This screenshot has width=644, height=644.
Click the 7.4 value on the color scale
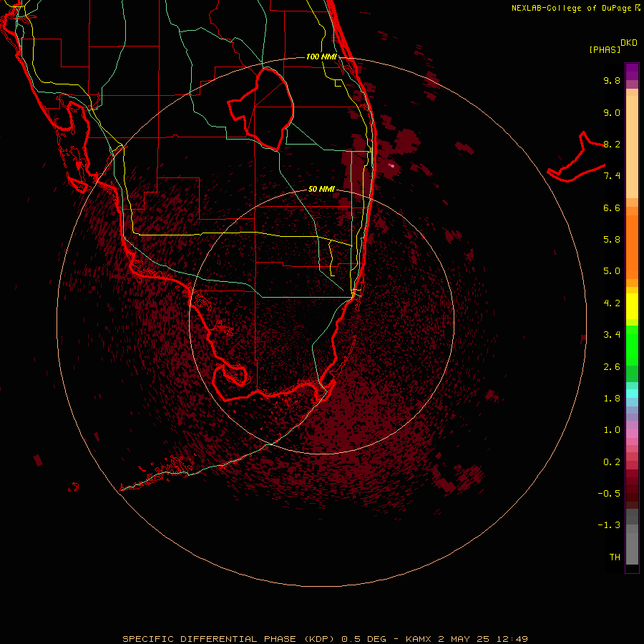(x=612, y=176)
